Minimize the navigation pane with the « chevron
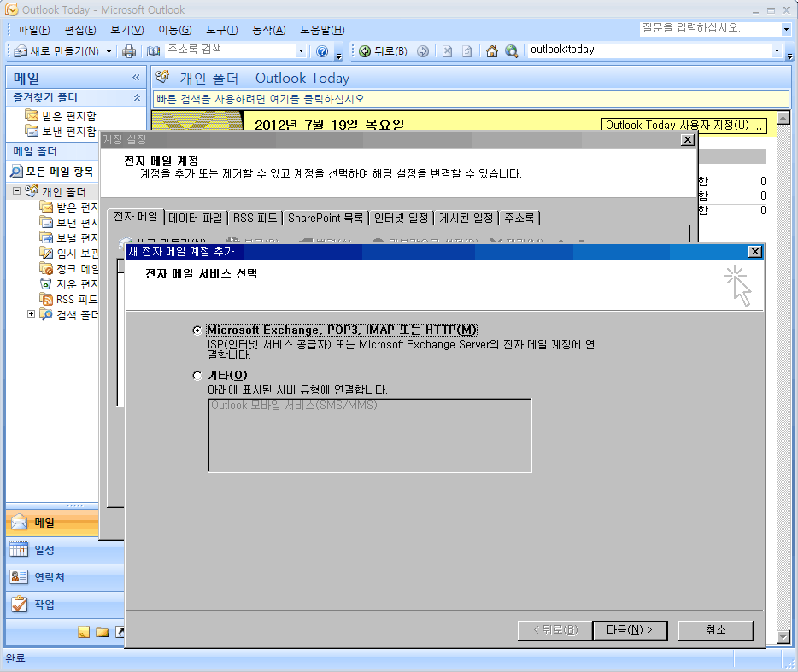798x672 pixels. (x=136, y=78)
